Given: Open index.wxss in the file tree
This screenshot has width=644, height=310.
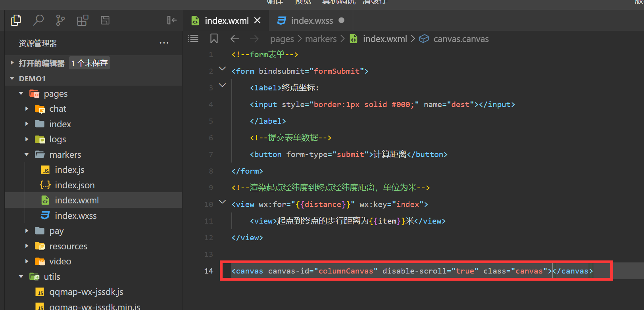Looking at the screenshot, I should [75, 216].
